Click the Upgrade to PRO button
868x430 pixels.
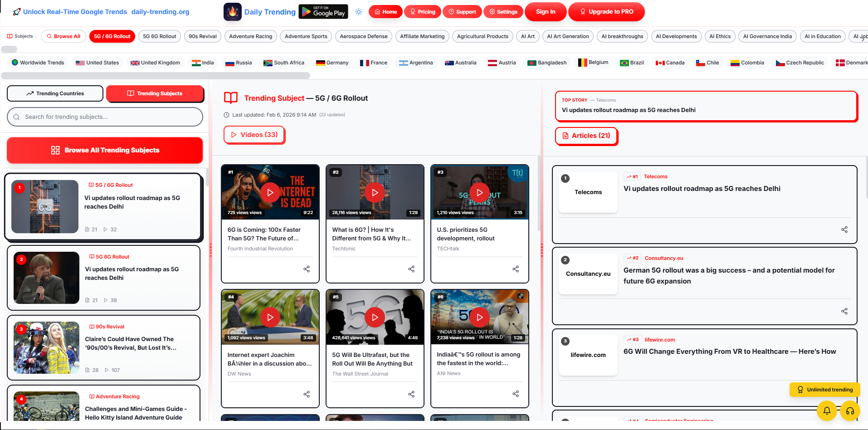pos(606,12)
